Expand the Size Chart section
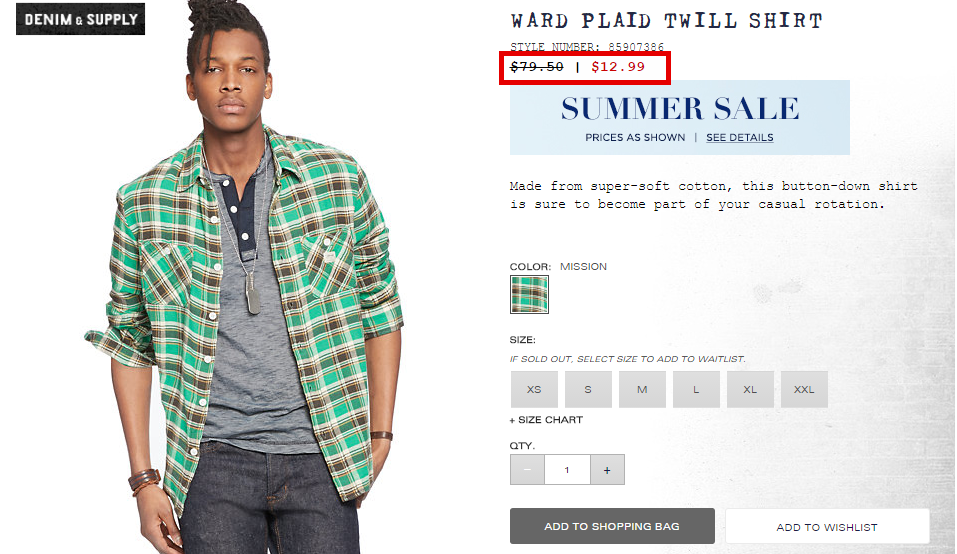 [546, 420]
